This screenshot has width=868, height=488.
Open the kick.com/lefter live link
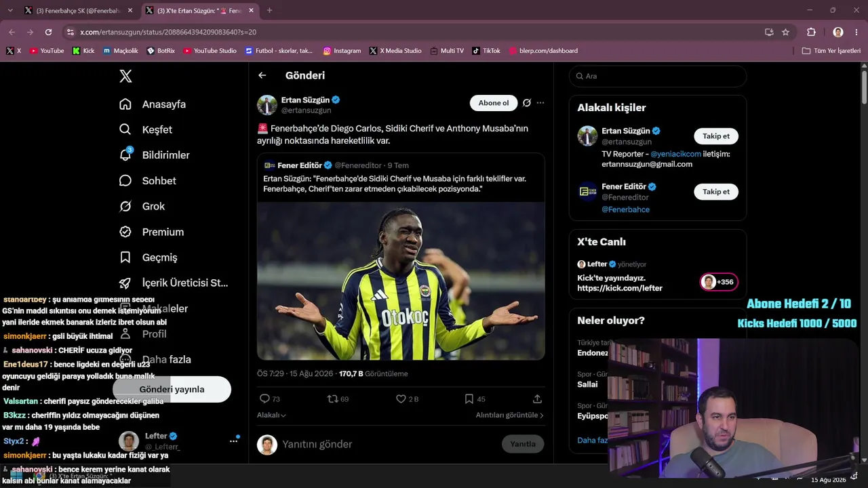(x=620, y=288)
